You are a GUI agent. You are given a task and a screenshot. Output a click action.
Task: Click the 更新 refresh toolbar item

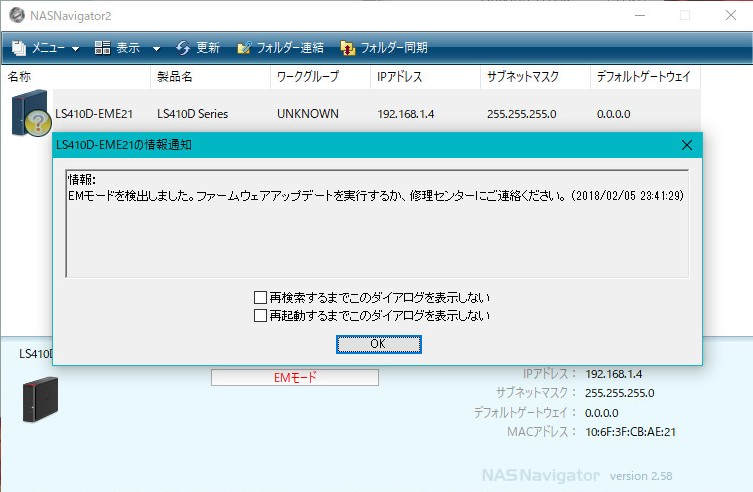197,48
